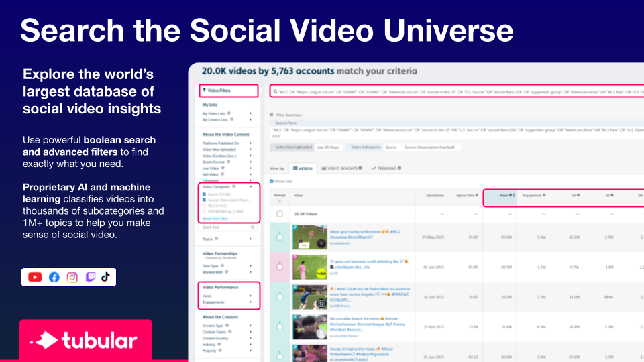Toggle the Show Lists checkbox
The width and height of the screenshot is (644, 362).
click(272, 181)
